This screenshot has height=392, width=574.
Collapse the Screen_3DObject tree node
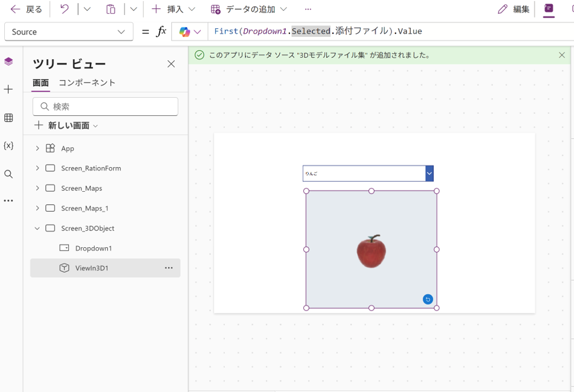(x=37, y=229)
